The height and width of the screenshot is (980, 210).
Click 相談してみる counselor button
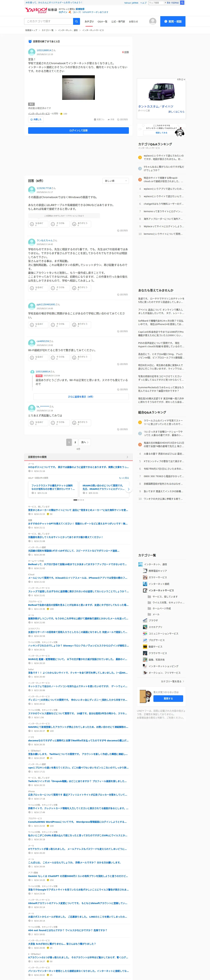point(161,133)
